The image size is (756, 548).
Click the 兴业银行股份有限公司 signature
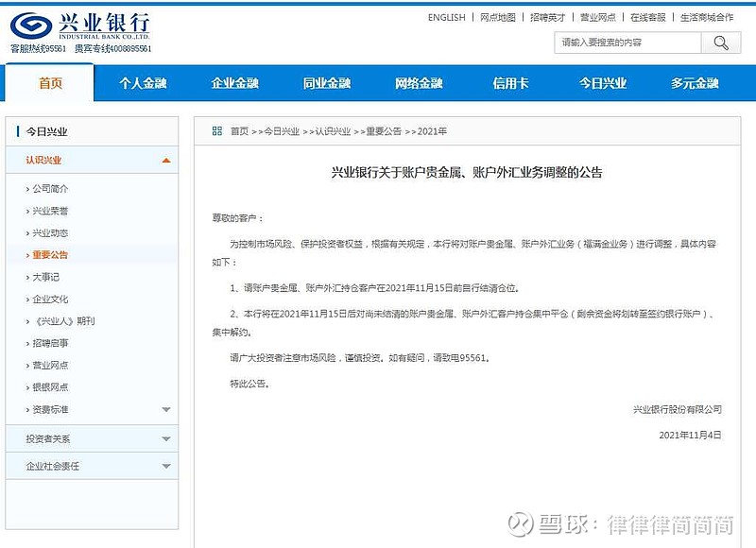click(677, 409)
